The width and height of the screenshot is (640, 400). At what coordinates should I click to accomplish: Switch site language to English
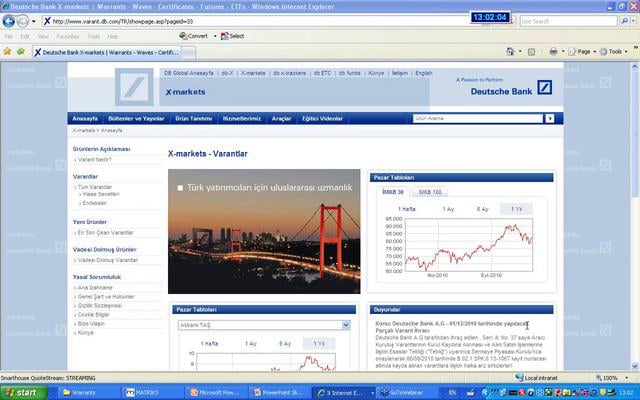coord(424,73)
